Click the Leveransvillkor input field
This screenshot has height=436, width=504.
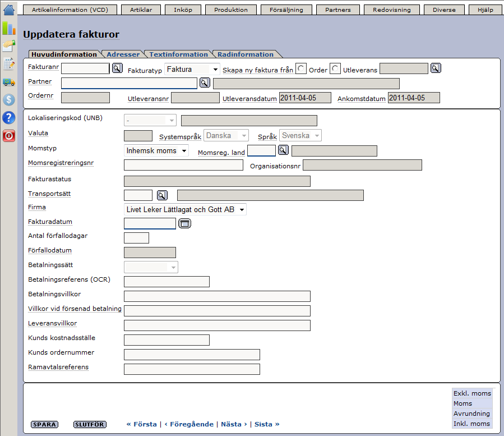pyautogui.click(x=218, y=325)
